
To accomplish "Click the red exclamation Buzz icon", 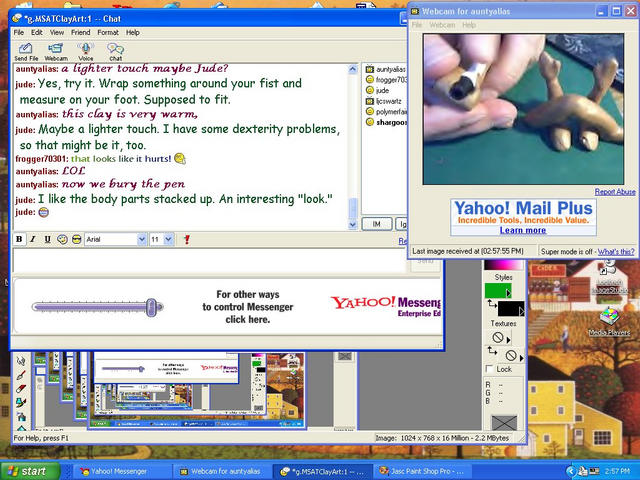I will (187, 240).
